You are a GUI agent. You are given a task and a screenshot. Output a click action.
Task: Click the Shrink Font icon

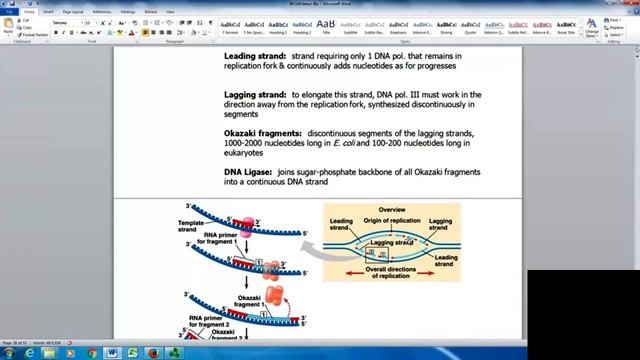(x=110, y=23)
